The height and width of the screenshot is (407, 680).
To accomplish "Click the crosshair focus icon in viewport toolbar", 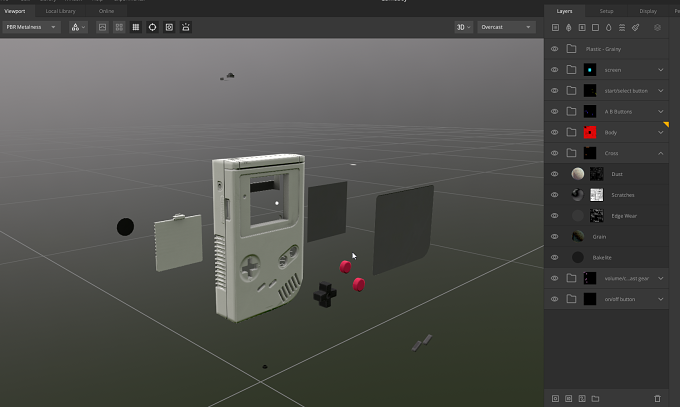I will [152, 27].
